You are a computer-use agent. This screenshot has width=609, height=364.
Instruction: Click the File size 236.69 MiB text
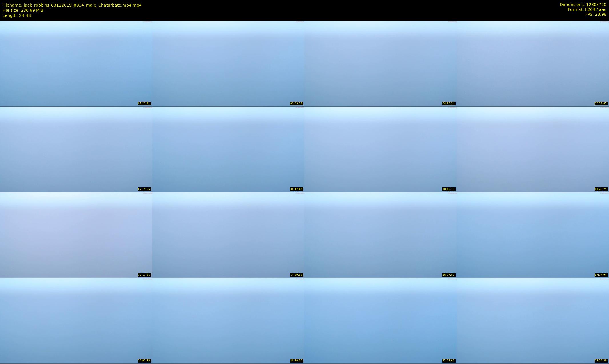[x=23, y=10]
